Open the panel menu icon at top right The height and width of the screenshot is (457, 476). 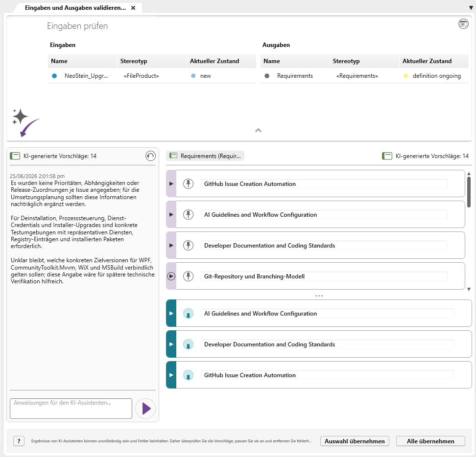click(x=463, y=23)
